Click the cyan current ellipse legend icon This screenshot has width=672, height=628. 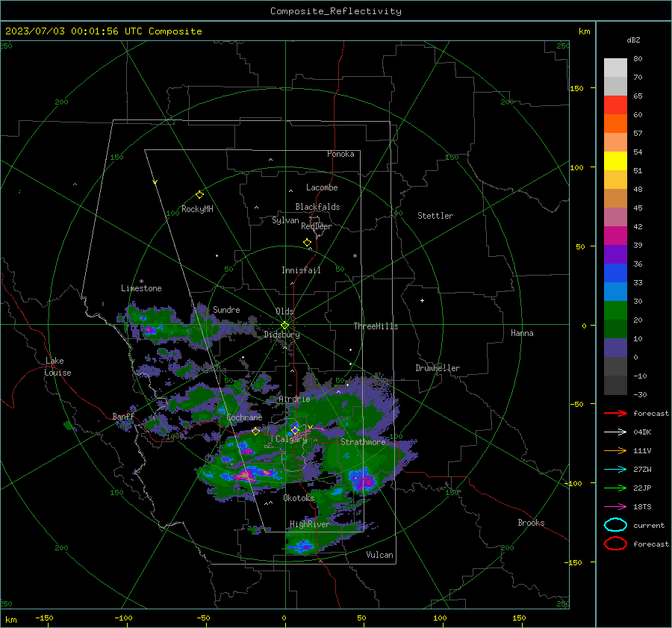pos(615,525)
